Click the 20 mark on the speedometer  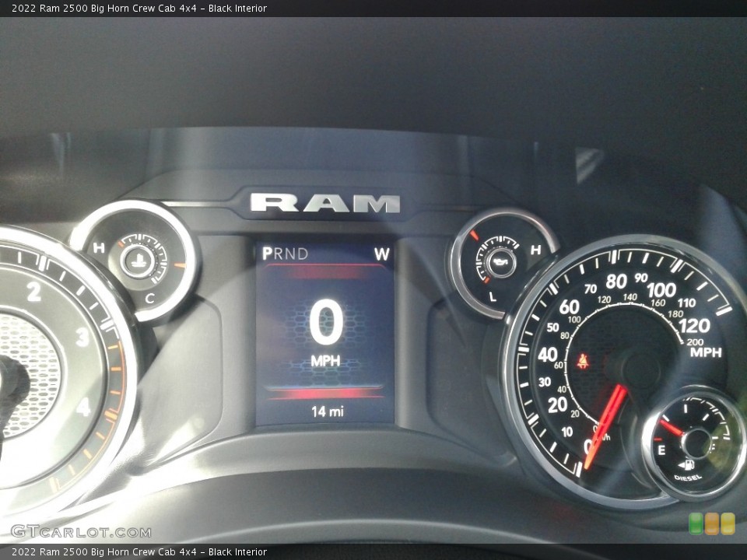point(557,404)
